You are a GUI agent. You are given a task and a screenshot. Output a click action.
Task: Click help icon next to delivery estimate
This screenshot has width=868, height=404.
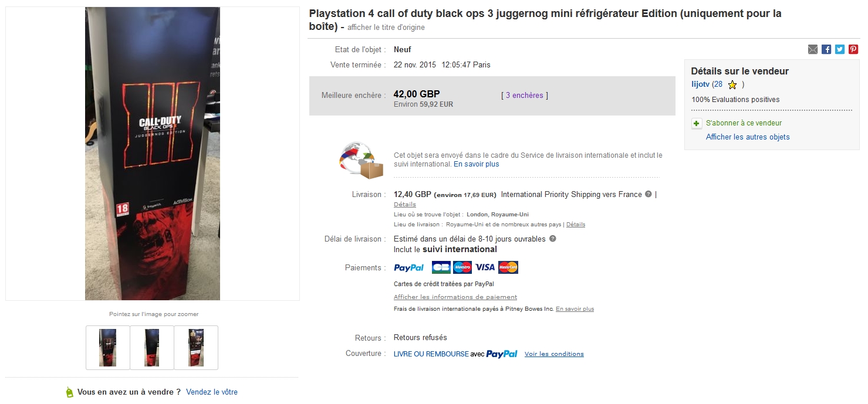(552, 239)
